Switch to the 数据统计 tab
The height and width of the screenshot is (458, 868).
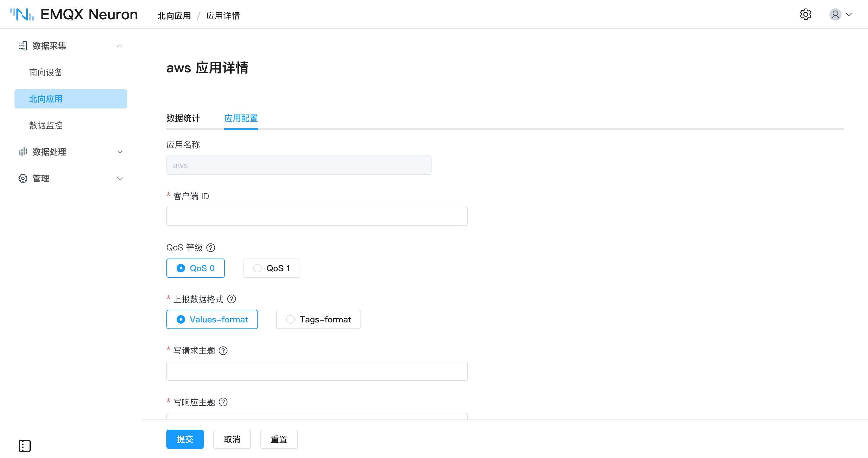183,118
